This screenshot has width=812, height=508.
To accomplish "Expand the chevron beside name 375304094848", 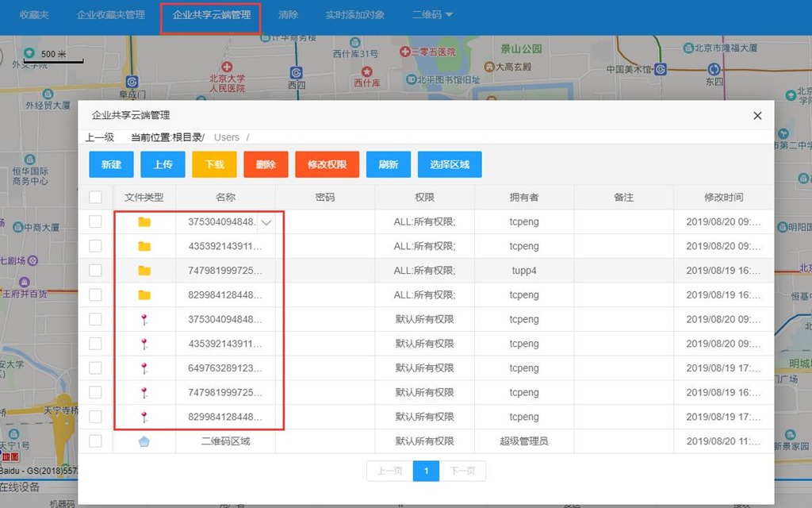I will (x=266, y=223).
